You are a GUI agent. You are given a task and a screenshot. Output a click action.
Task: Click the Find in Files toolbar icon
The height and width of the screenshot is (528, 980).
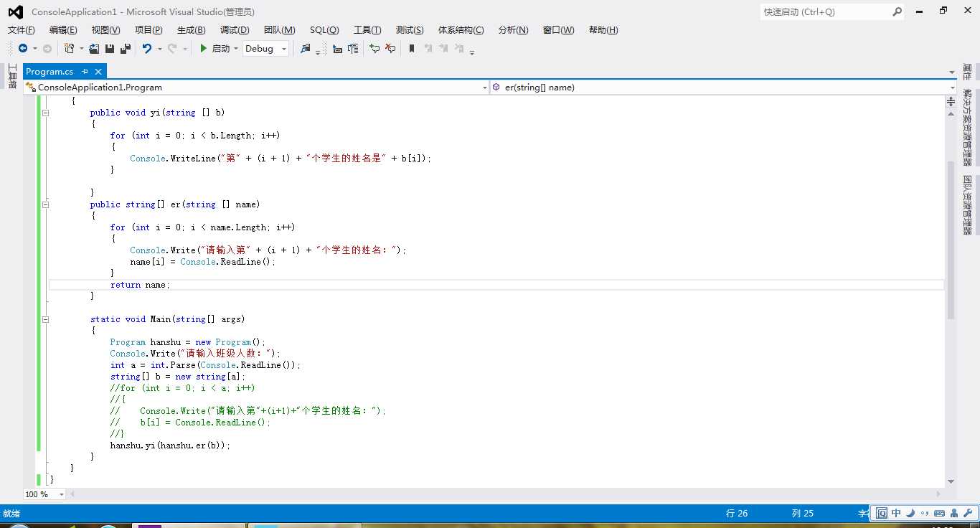tap(305, 49)
